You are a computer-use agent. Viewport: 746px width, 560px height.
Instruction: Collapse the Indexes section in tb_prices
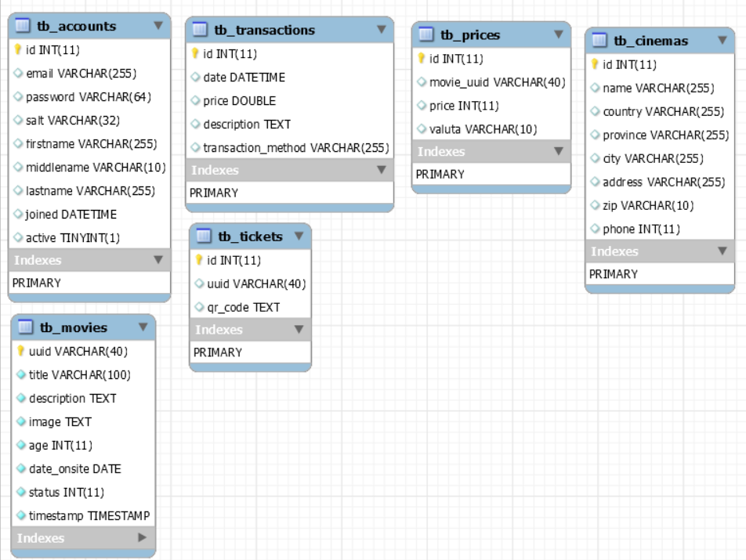click(x=558, y=151)
